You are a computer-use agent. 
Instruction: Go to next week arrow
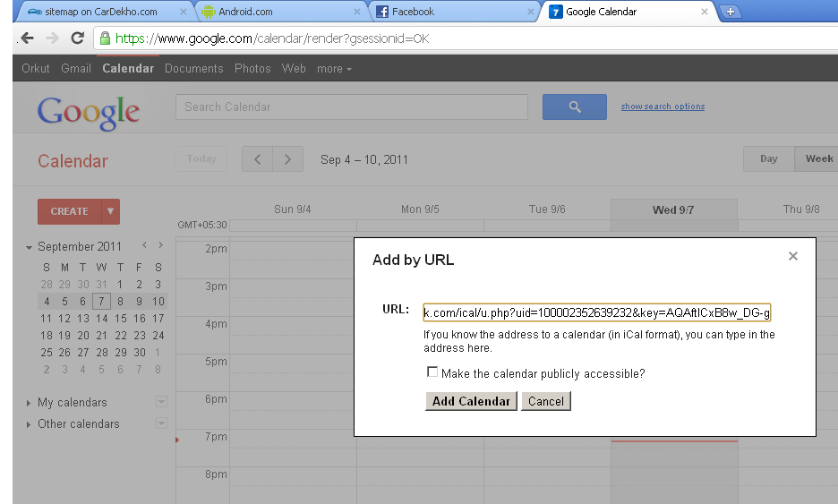click(x=287, y=159)
